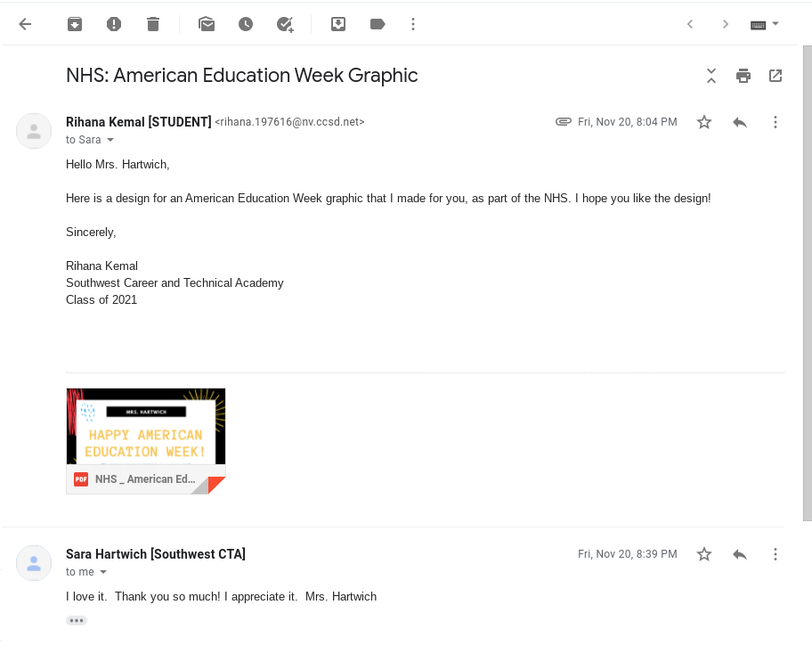Viewport: 812px width, 662px height.
Task: Snooze this conversation with clock icon
Action: click(246, 24)
